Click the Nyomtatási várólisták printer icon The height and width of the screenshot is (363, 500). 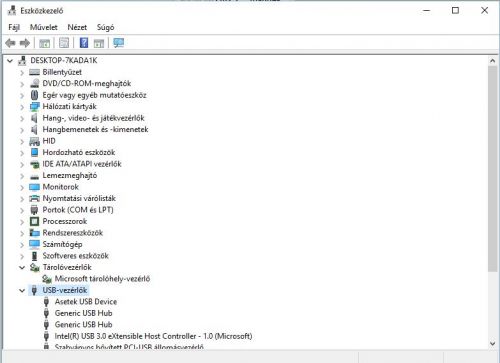(34, 198)
